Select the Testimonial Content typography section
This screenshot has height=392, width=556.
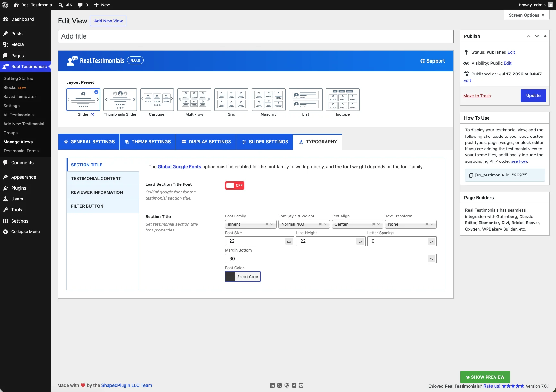click(102, 179)
